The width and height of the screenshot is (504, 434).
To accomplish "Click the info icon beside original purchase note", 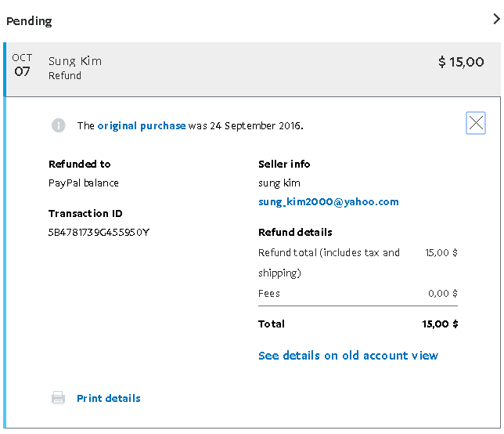I will [59, 125].
